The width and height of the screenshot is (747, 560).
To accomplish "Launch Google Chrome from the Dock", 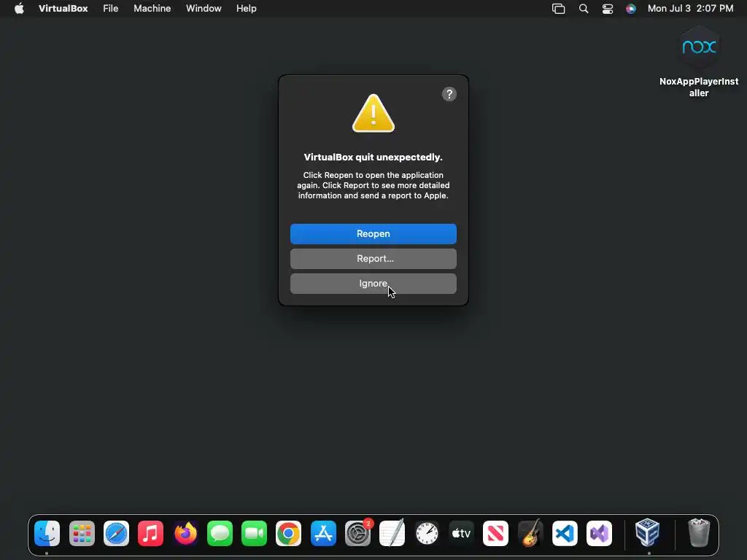I will pos(288,533).
